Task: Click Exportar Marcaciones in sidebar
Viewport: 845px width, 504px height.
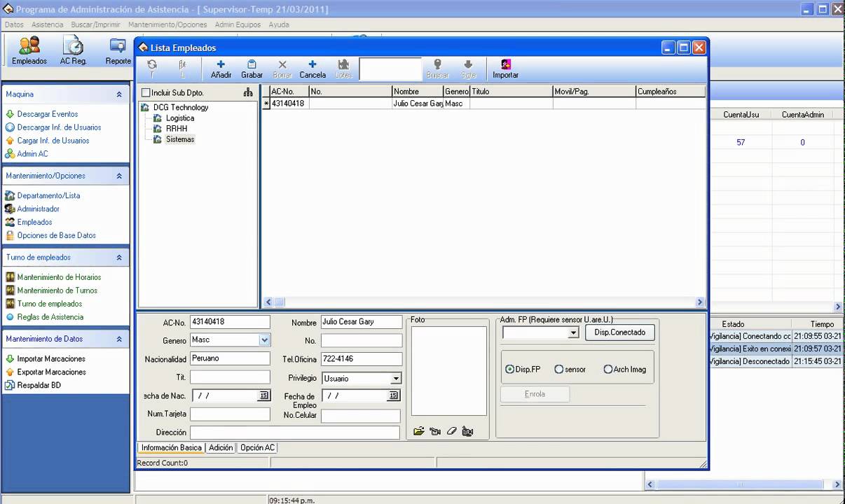Action: click(x=51, y=372)
